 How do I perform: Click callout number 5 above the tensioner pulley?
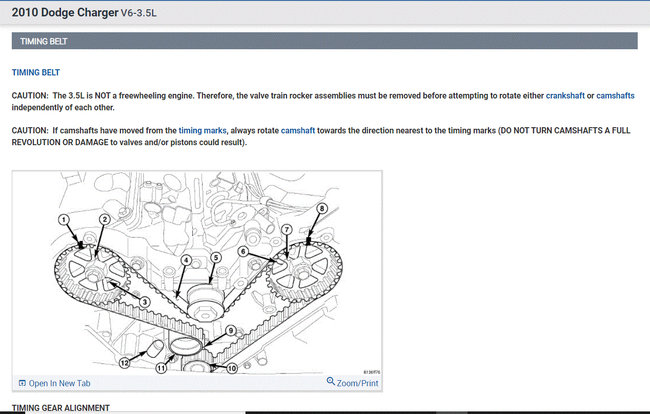click(215, 258)
